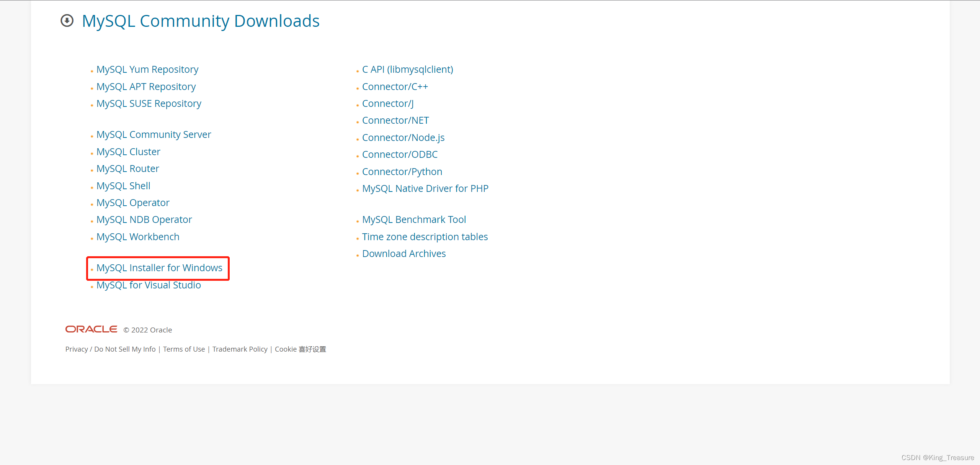Click Connector/Python link

[x=402, y=172]
